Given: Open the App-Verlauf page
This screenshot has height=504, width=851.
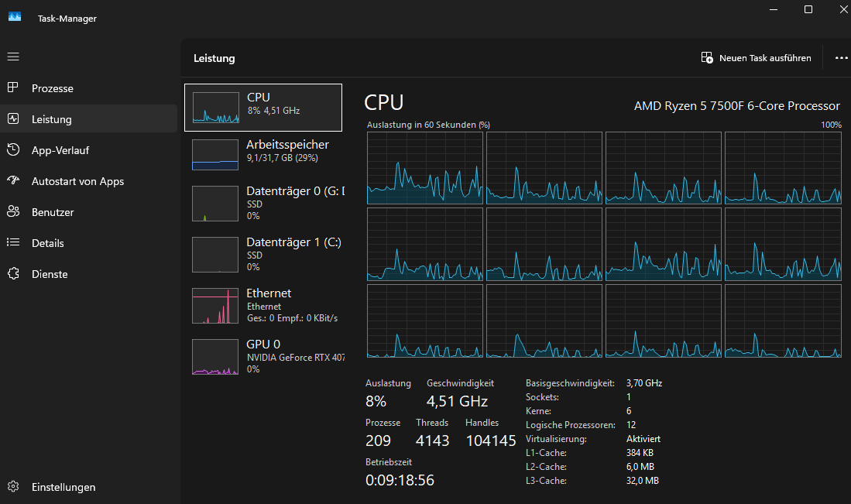Looking at the screenshot, I should (88, 149).
